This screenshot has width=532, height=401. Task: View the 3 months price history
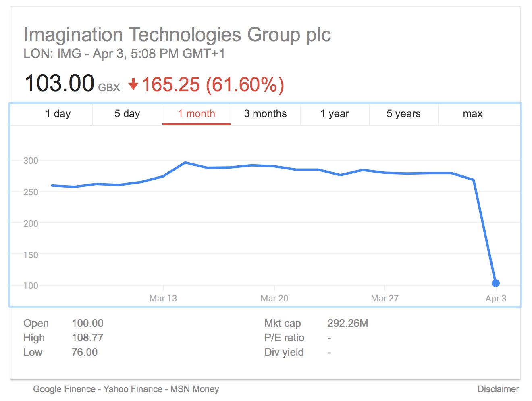pos(265,114)
